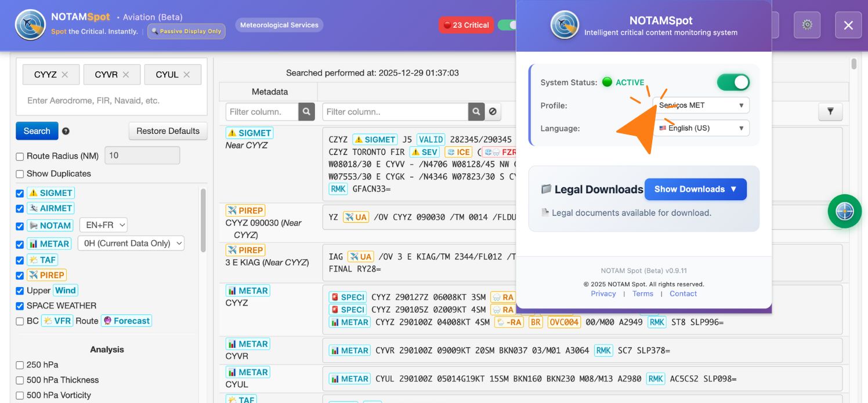Open the Language dropdown set to English (US)
Viewport: 868px width, 403px height.
[701, 128]
